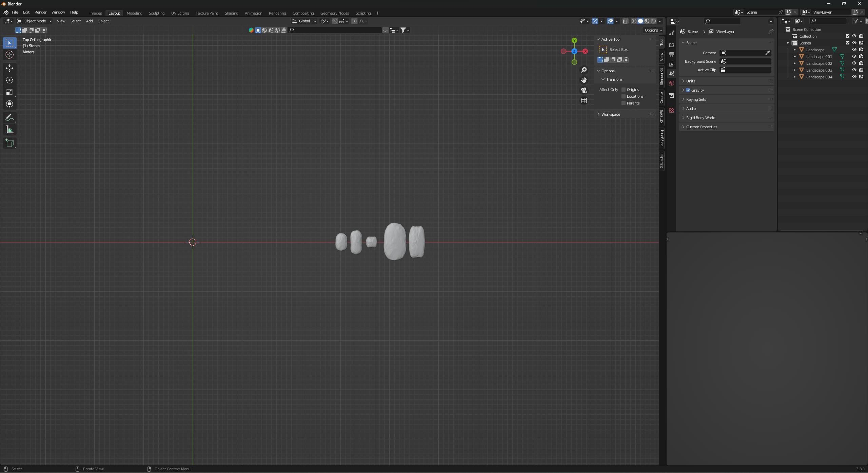The height and width of the screenshot is (473, 868).
Task: Activate the Move tool
Action: [x=9, y=68]
